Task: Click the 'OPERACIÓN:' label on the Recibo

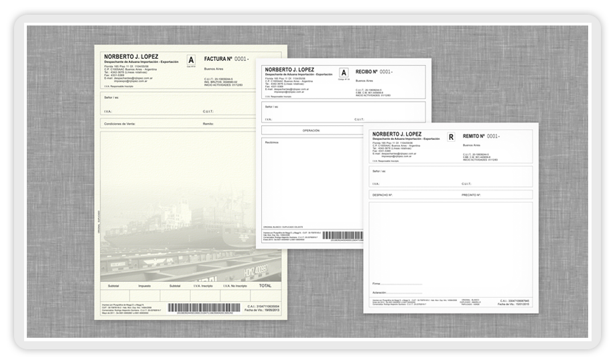Action: [x=311, y=130]
